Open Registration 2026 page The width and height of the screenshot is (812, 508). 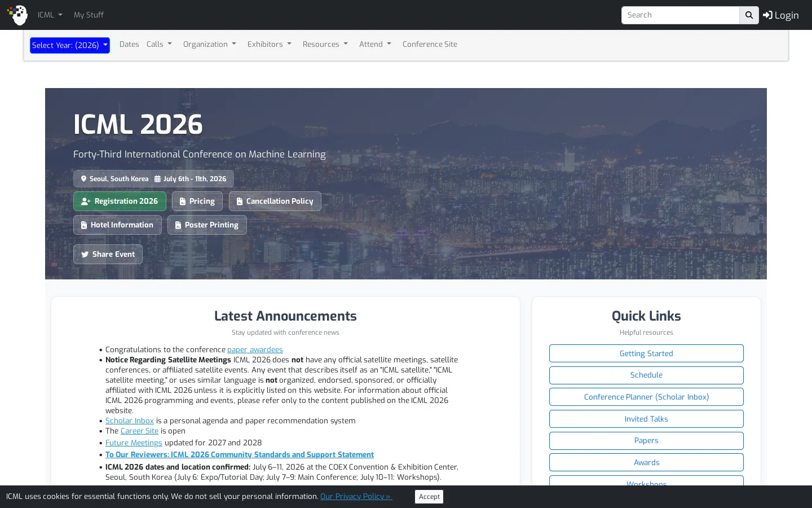pos(120,202)
